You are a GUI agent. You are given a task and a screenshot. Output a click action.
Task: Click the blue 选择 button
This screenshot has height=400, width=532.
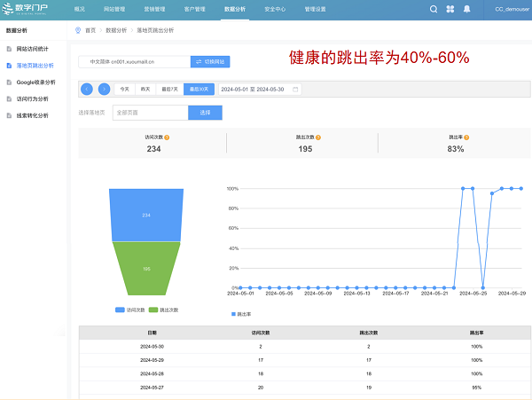point(204,113)
